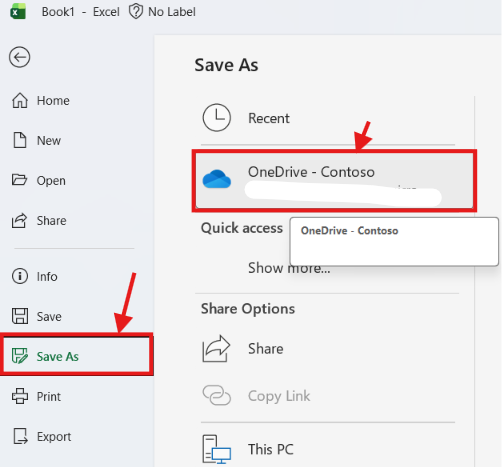This screenshot has height=467, width=502.
Task: Click the OneDrive blue cloud icon
Action: pyautogui.click(x=217, y=179)
